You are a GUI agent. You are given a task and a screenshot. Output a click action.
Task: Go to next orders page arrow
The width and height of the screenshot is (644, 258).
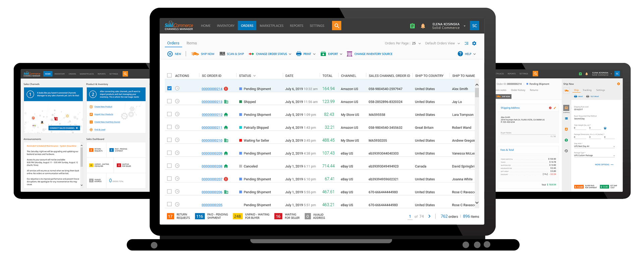[429, 216]
